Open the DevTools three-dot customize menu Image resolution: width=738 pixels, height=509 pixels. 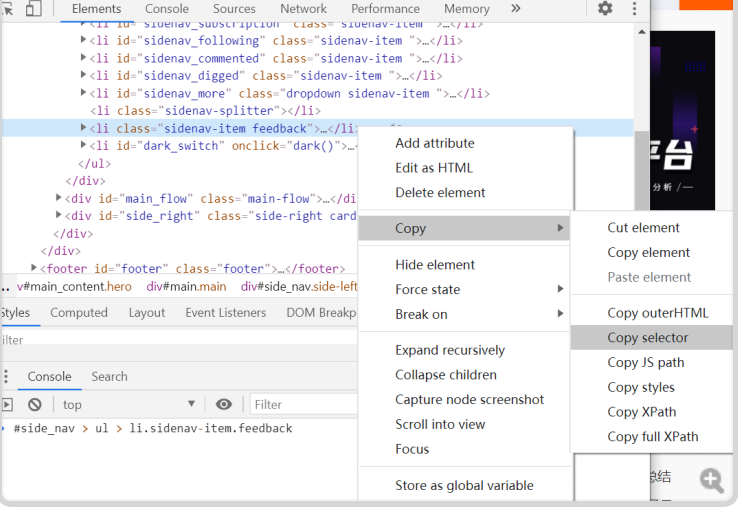click(634, 8)
